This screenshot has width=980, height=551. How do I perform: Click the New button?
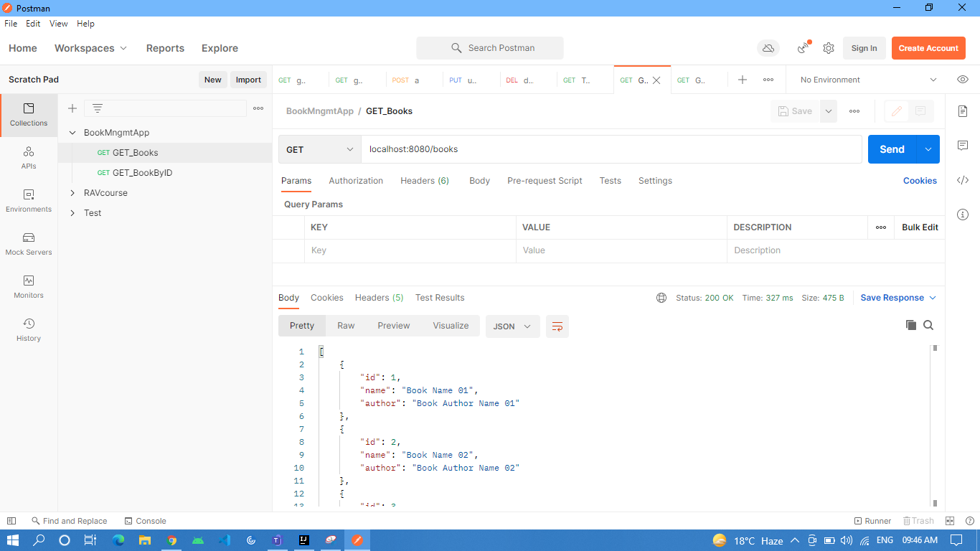212,80
